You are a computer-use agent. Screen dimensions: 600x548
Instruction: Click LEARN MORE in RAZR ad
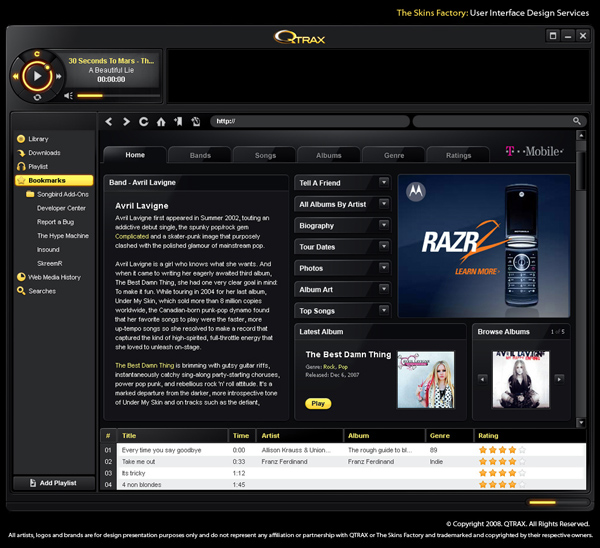[477, 271]
